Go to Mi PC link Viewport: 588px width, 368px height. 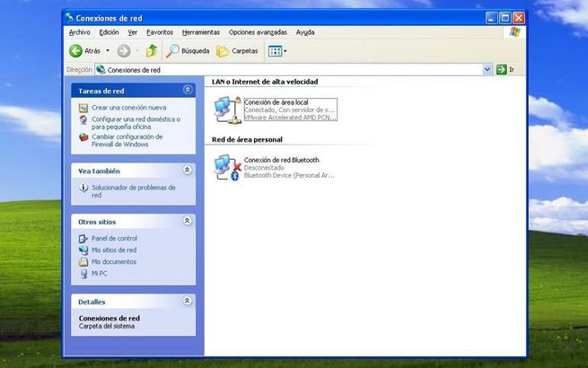coord(100,274)
